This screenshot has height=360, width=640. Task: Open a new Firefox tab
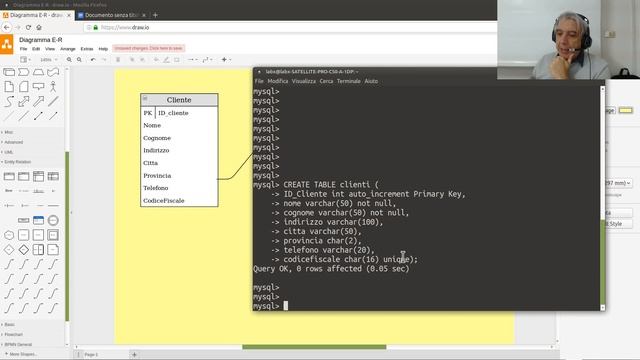(155, 15)
